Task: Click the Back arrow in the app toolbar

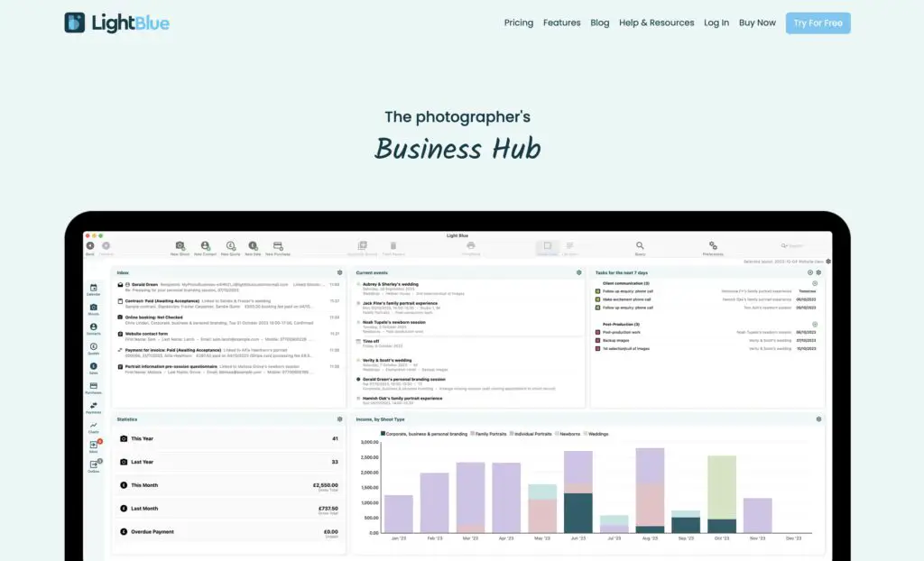Action: coord(90,245)
